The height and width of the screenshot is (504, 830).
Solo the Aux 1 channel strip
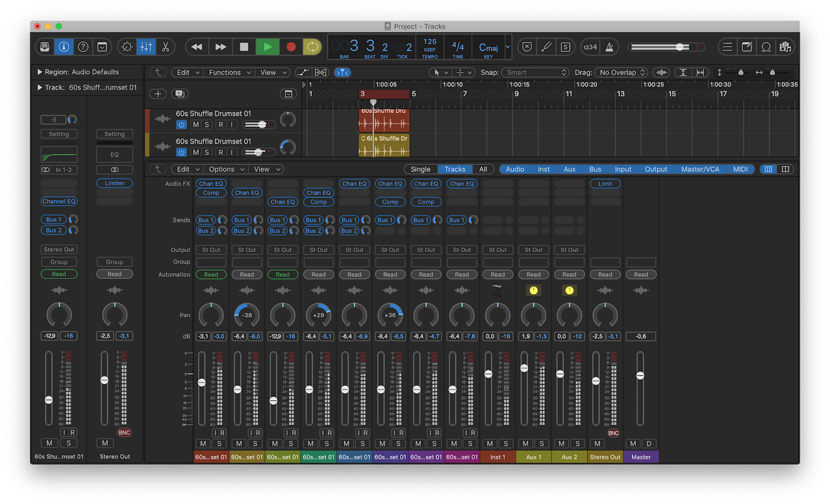pos(541,444)
